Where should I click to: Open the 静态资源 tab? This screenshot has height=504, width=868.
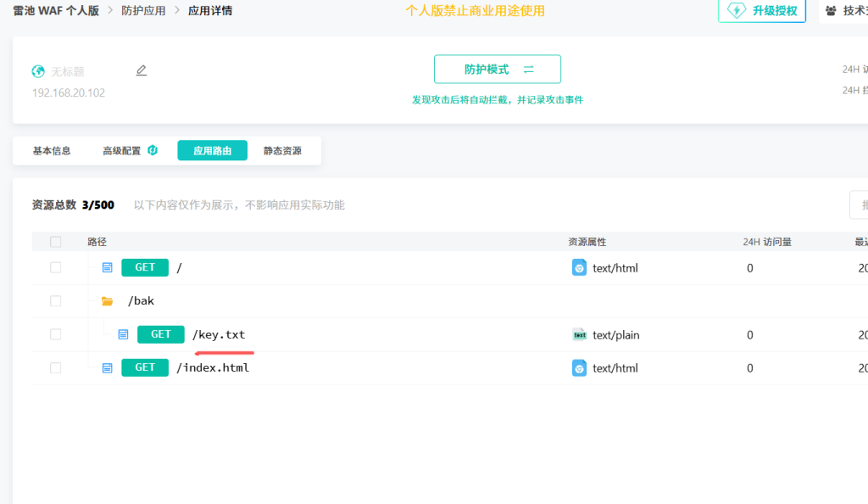pyautogui.click(x=282, y=151)
